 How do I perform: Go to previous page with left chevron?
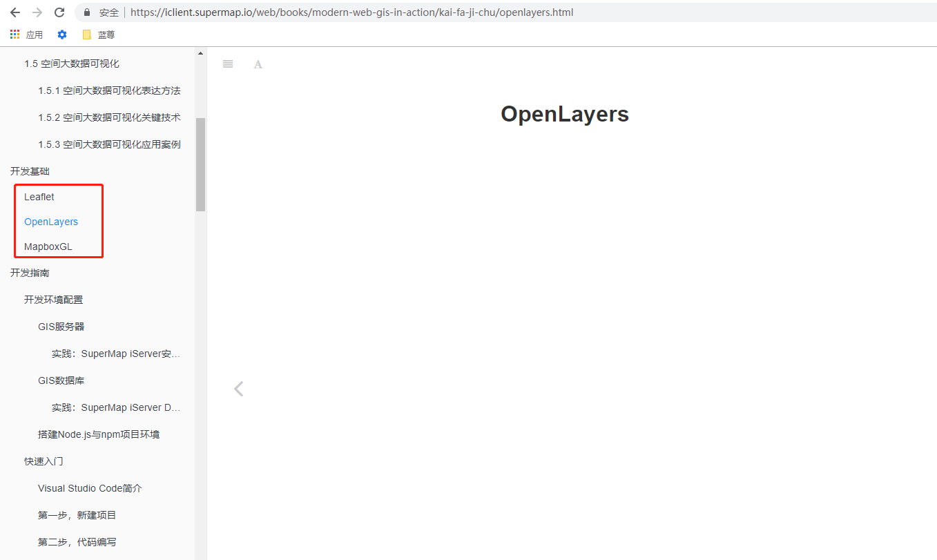[239, 389]
